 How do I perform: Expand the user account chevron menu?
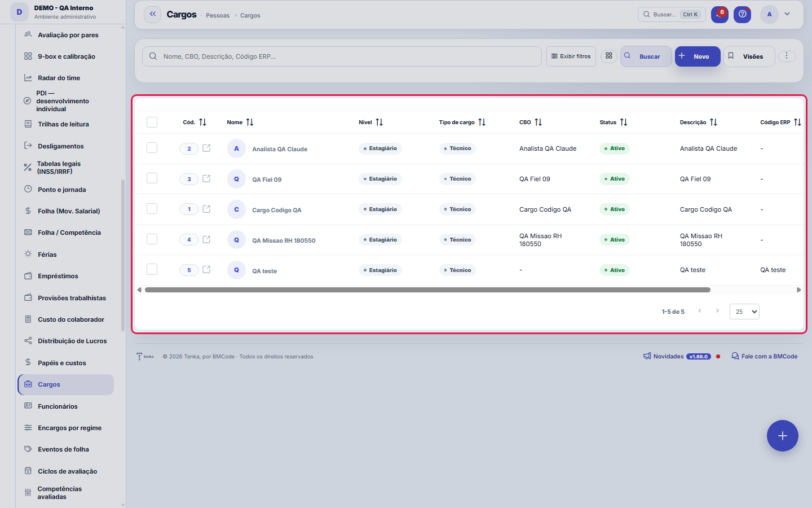[x=787, y=14]
